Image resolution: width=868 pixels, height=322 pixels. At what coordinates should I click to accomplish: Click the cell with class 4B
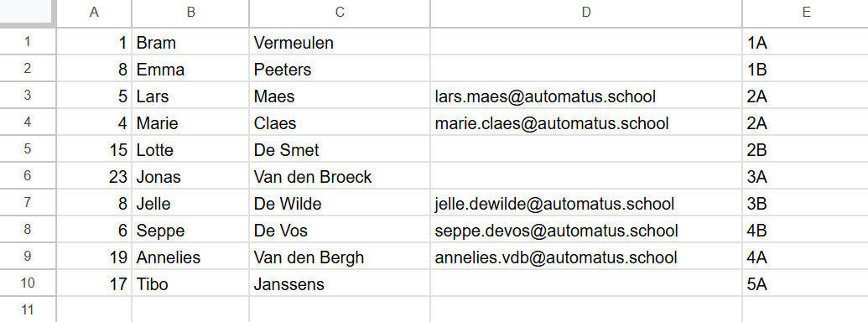point(805,230)
